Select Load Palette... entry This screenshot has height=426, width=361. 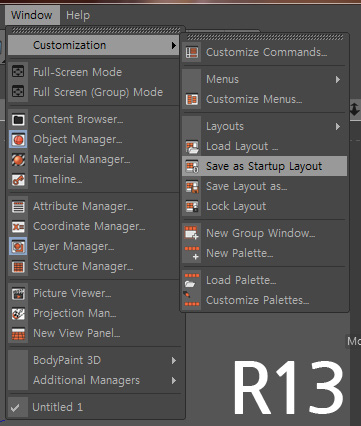coord(265,280)
